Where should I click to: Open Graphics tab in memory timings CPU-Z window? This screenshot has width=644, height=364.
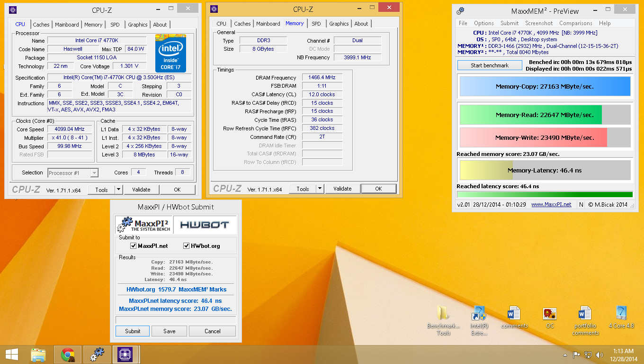(x=339, y=24)
